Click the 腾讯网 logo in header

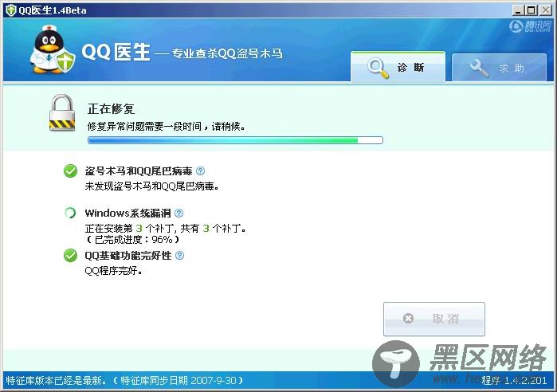coord(530,26)
